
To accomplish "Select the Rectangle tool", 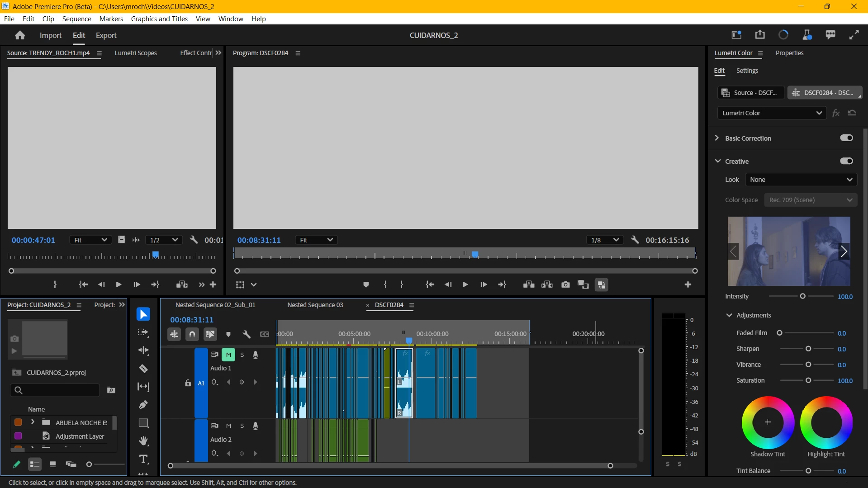I will tap(143, 423).
